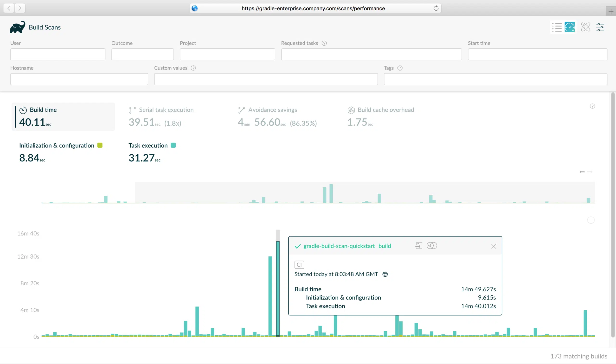
Task: Open the Start time filter field
Action: tap(538, 54)
